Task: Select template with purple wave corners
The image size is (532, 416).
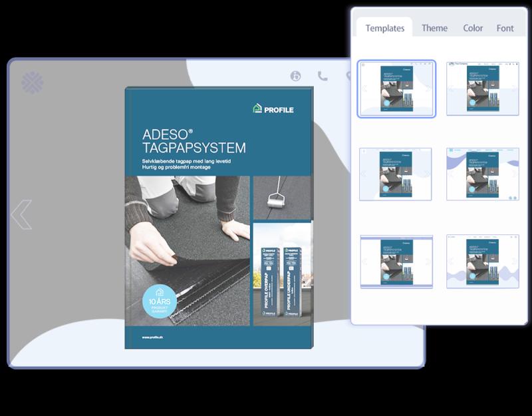Action: pos(483,174)
